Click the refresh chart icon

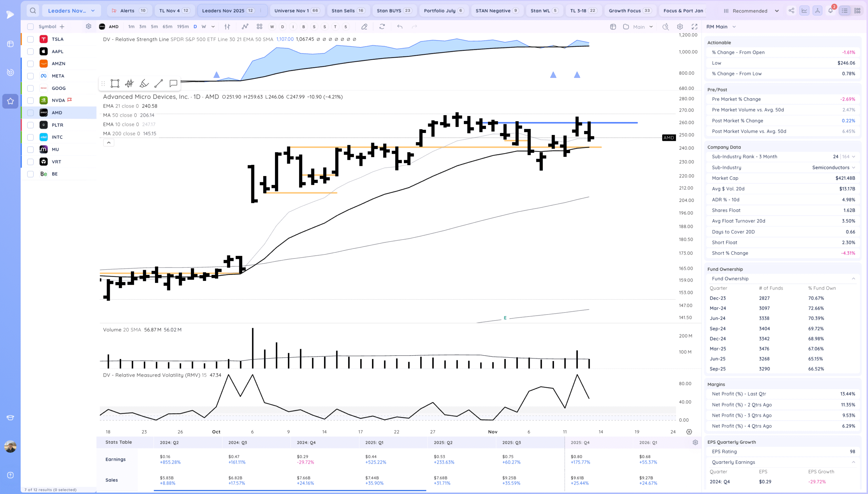point(382,26)
